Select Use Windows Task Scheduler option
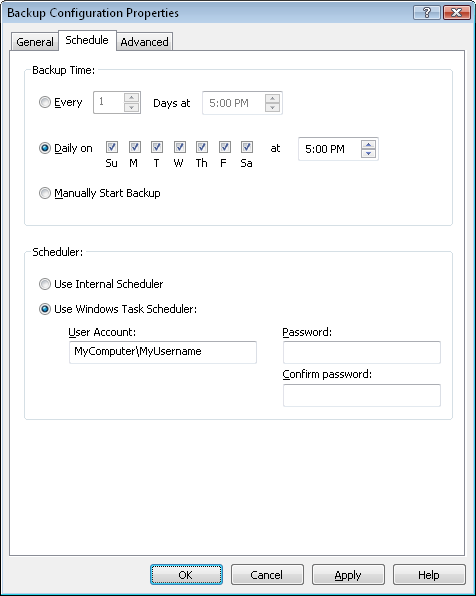 (45, 309)
